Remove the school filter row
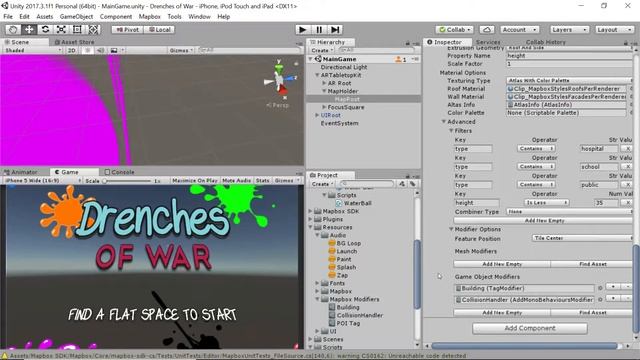The width and height of the screenshot is (640, 360). click(x=627, y=167)
